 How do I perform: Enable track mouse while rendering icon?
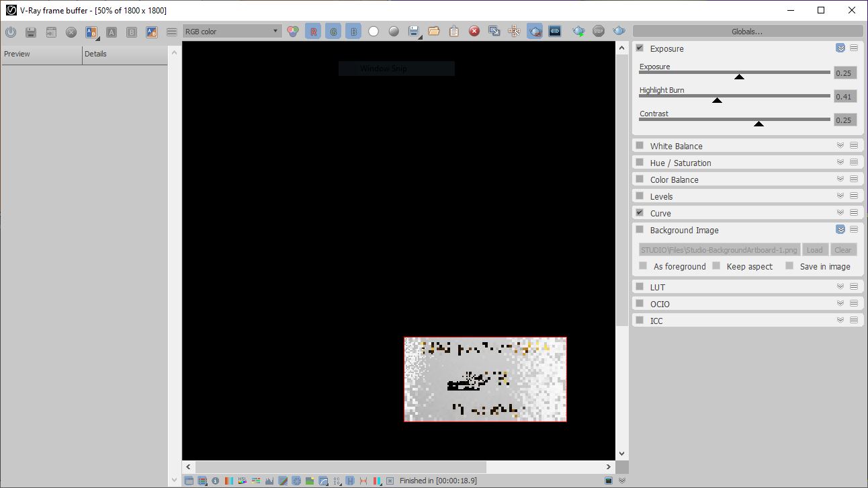click(x=515, y=31)
